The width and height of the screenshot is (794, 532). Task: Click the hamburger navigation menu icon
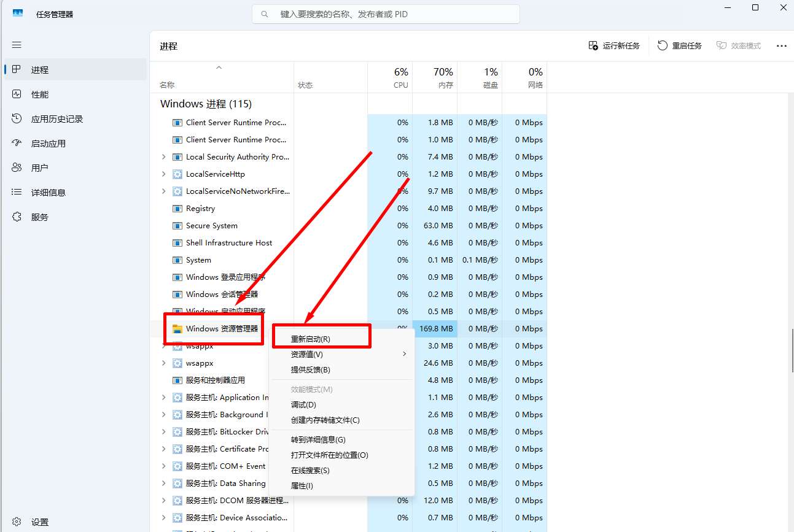point(17,44)
